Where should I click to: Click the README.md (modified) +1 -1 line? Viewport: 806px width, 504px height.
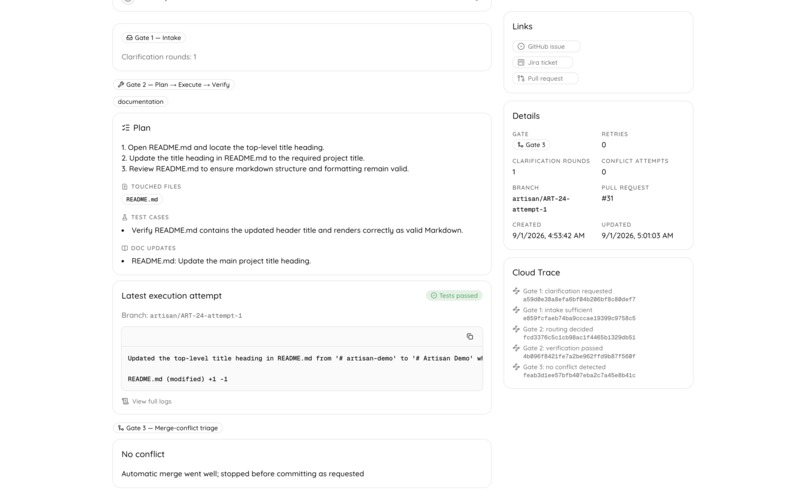pyautogui.click(x=177, y=379)
